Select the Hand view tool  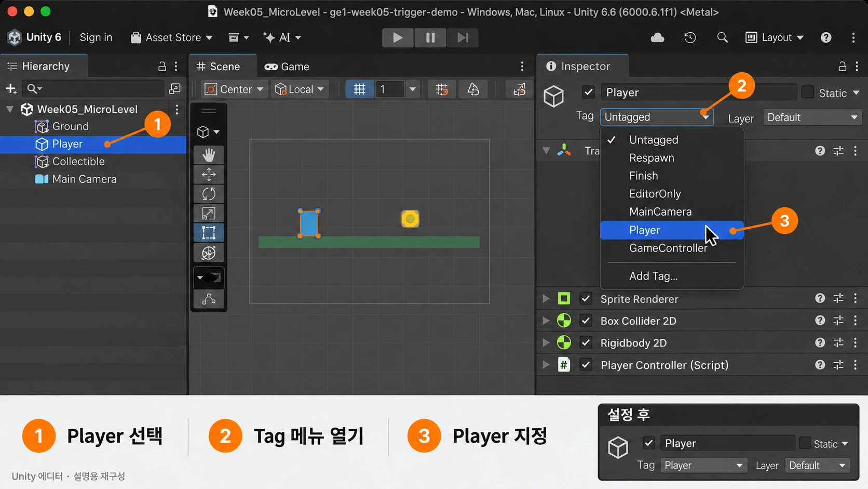point(209,154)
